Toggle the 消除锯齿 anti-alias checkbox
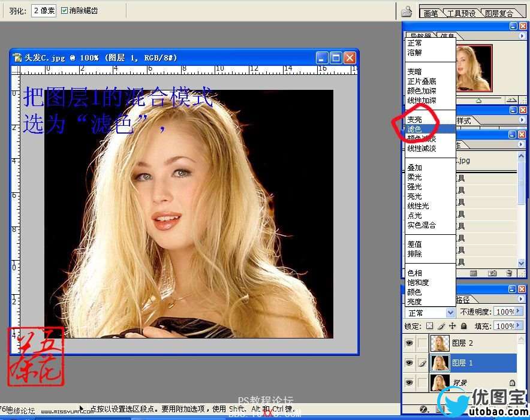Screen dimensions: 530x420 coord(64,10)
